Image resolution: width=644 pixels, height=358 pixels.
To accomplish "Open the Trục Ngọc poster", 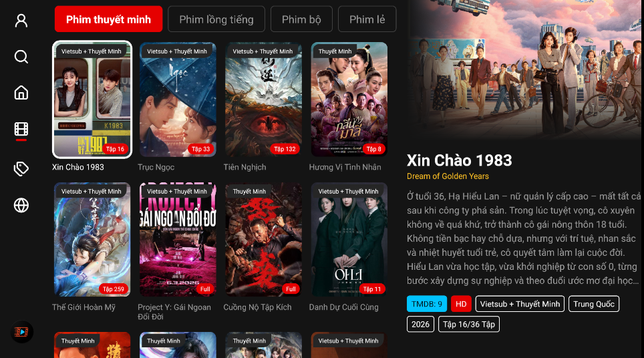I will click(178, 100).
